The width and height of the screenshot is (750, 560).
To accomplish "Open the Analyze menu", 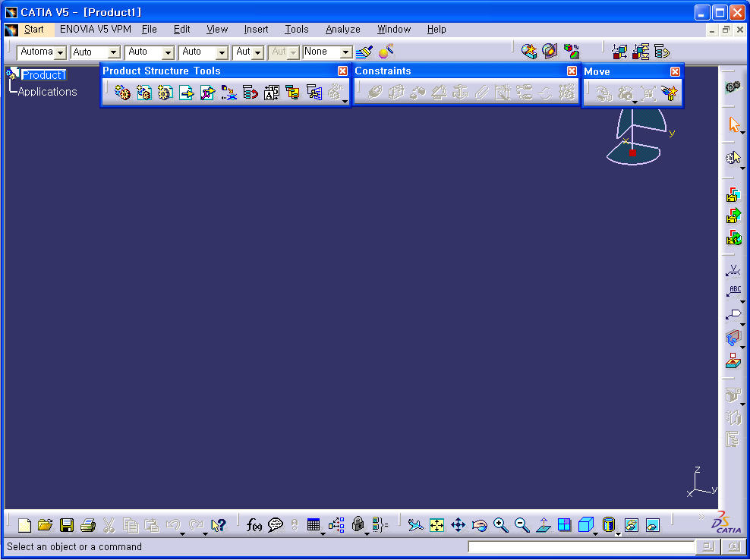I will click(342, 30).
